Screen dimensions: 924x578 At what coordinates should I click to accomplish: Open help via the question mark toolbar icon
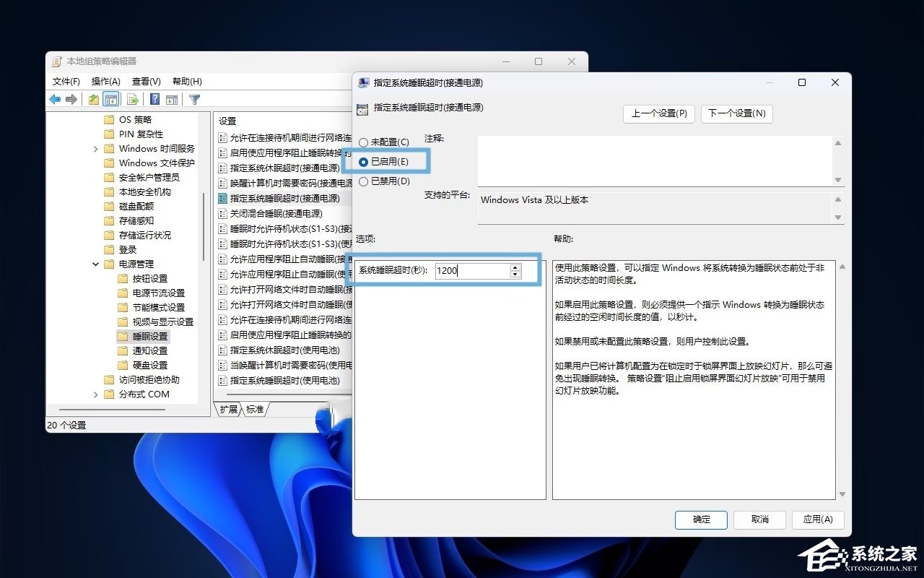pos(154,99)
